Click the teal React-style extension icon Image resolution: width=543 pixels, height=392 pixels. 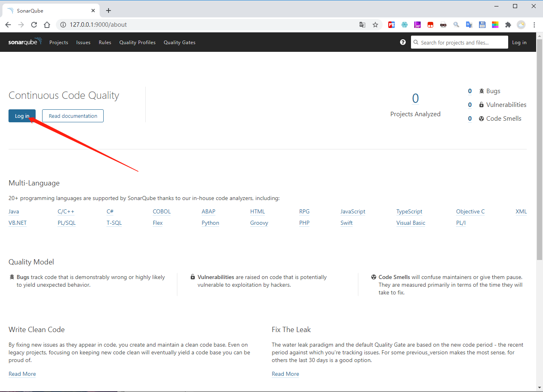click(405, 25)
